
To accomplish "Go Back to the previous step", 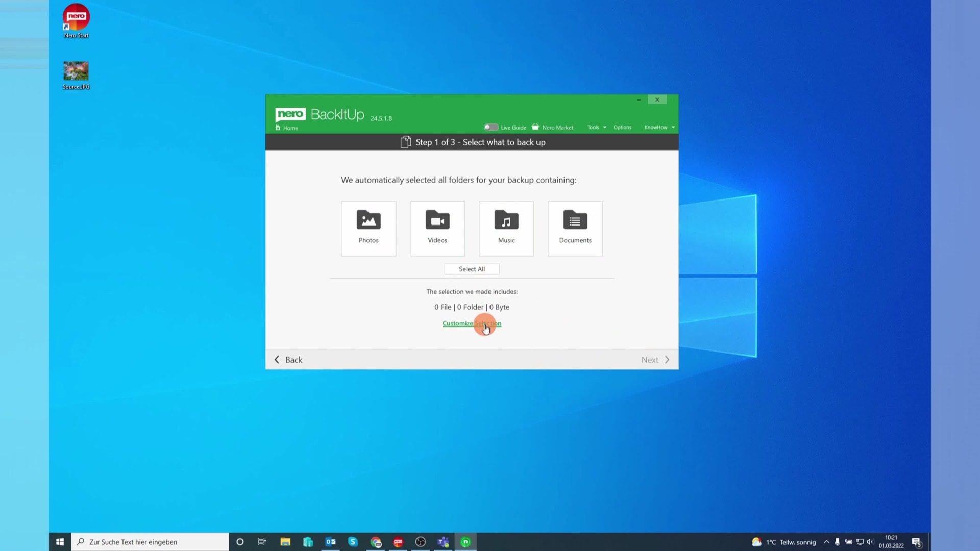I will [288, 360].
